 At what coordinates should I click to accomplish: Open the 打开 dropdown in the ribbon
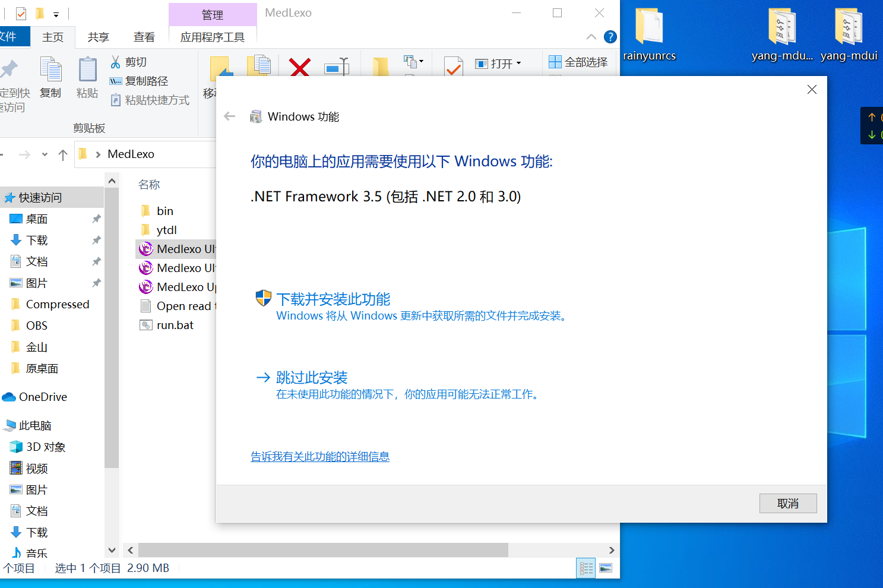499,63
